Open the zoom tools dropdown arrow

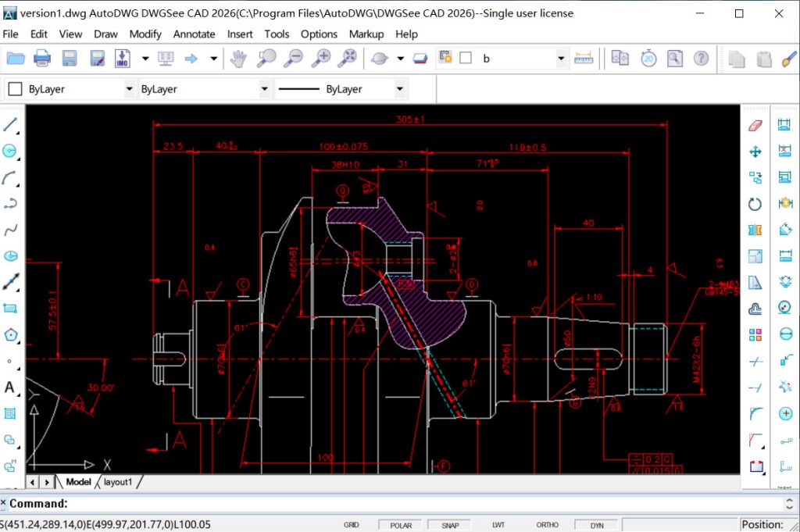401,58
